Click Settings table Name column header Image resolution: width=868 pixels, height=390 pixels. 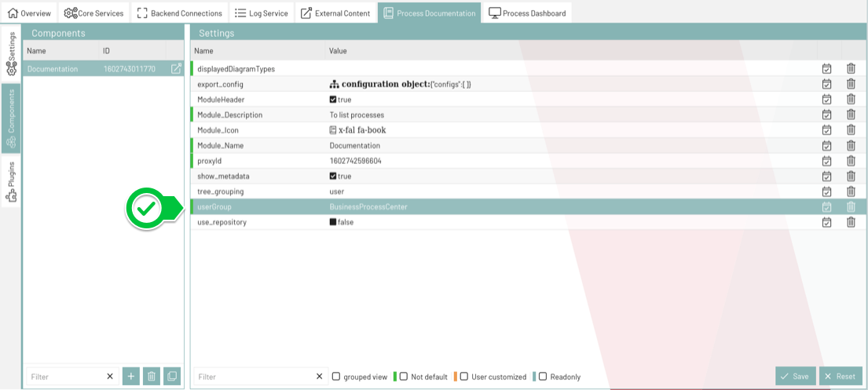click(x=205, y=51)
